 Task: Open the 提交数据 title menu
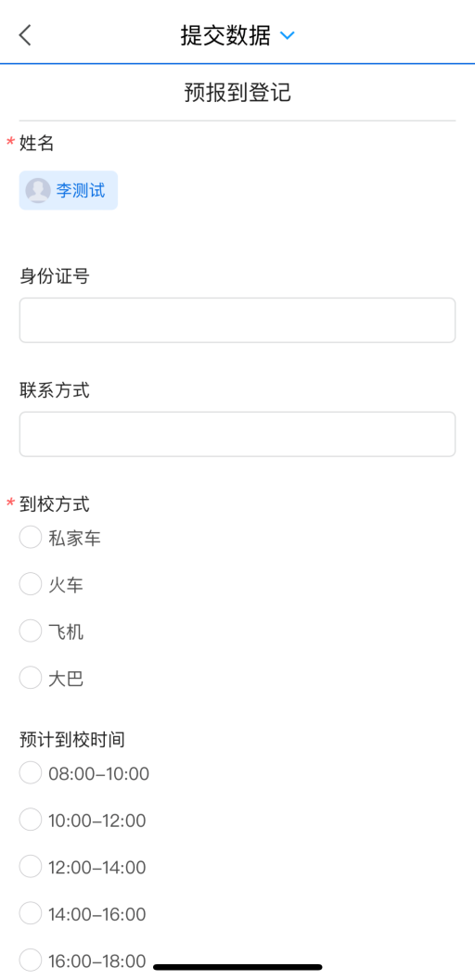click(225, 35)
